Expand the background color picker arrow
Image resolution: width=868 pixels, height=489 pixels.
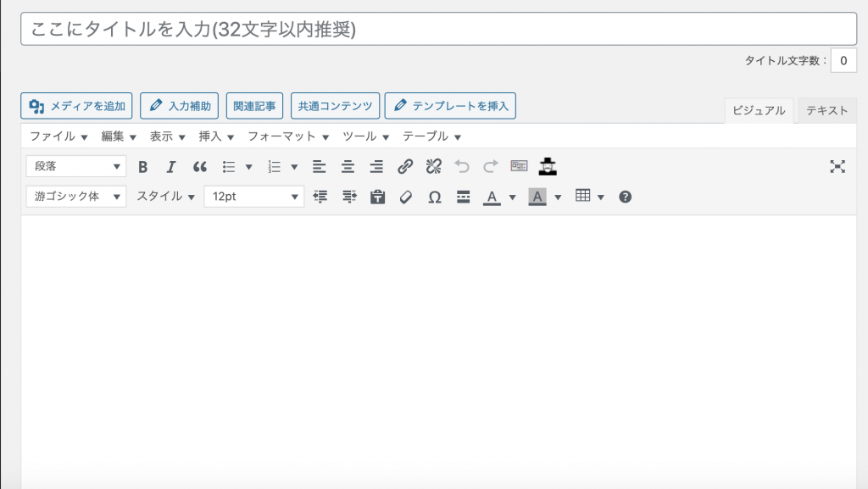pyautogui.click(x=558, y=197)
